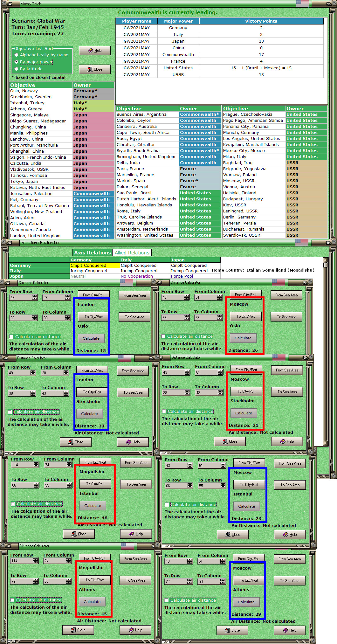337x644 pixels.
Task: Click To City/Port in the Mogadishu-to-Athens calculator
Action: (x=94, y=580)
